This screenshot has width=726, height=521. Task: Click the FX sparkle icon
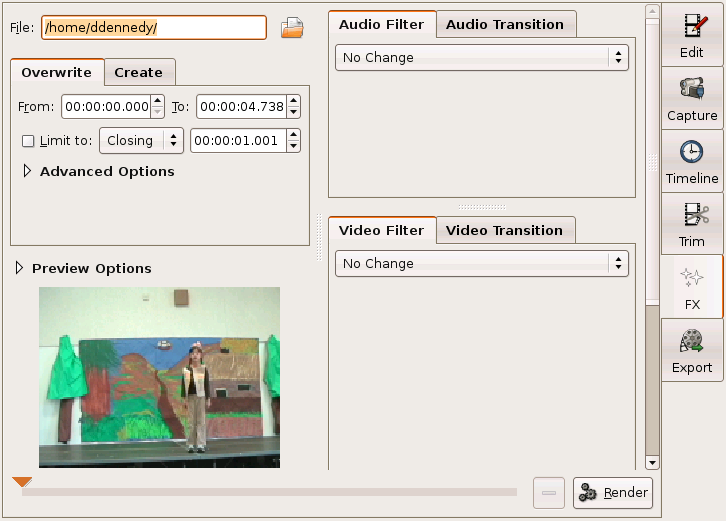[692, 278]
